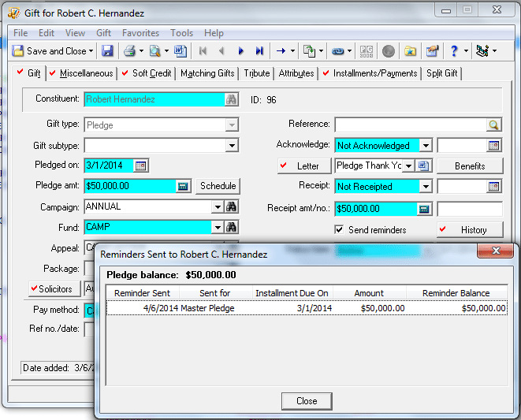The height and width of the screenshot is (420, 521).
Task: Click the Word document icon in toolbar
Action: click(x=180, y=51)
